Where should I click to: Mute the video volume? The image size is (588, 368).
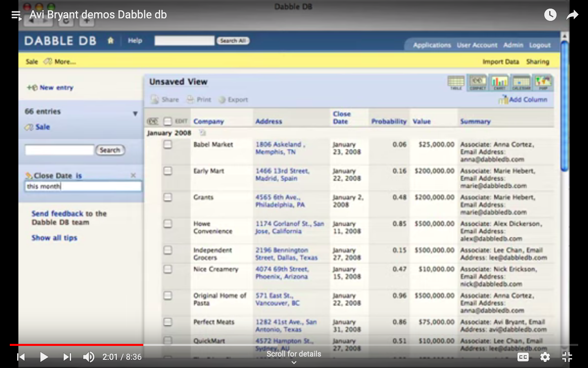89,357
